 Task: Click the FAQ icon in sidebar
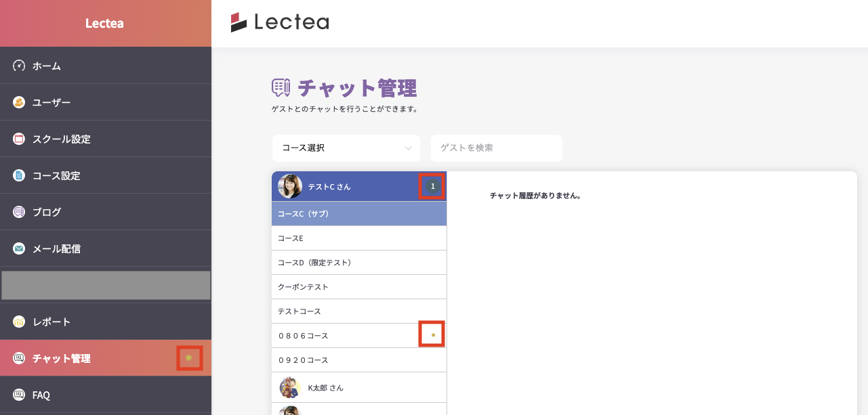click(19, 395)
